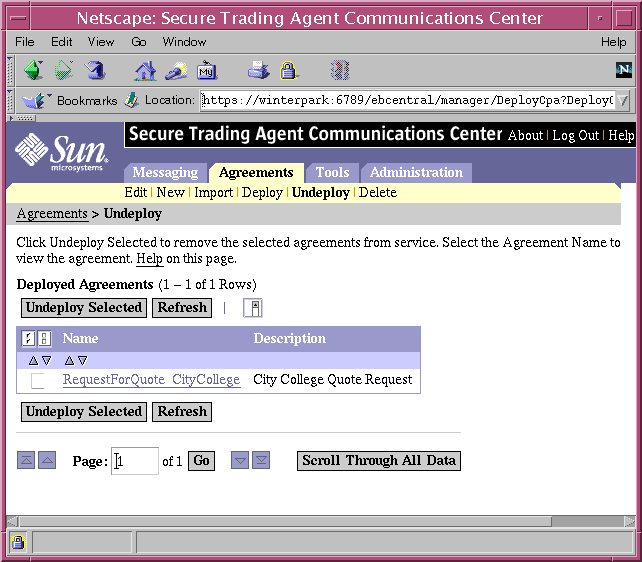Check the RequestForQuote_CityCollege row checkbox

[37, 381]
